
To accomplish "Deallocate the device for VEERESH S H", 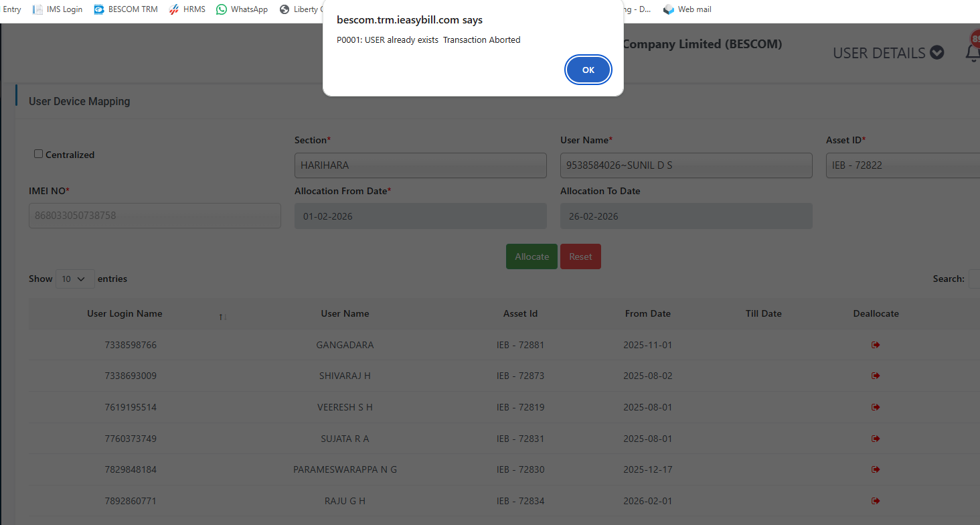I will (876, 407).
